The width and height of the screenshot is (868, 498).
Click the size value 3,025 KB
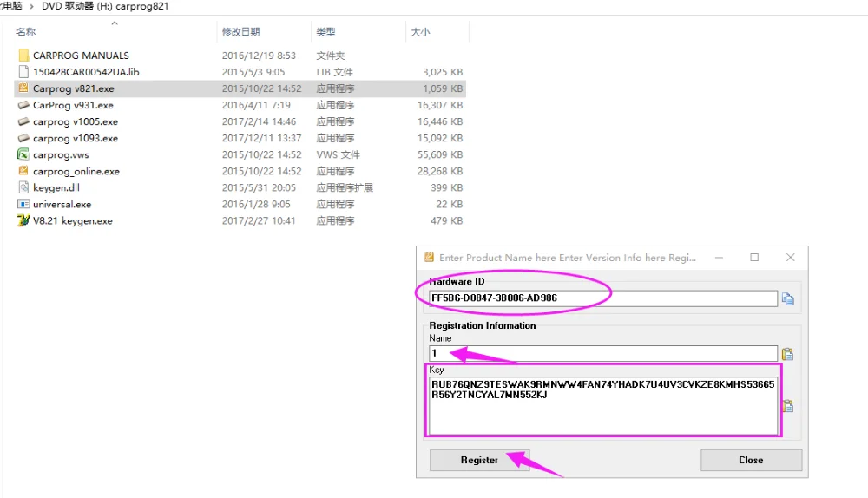click(x=443, y=72)
